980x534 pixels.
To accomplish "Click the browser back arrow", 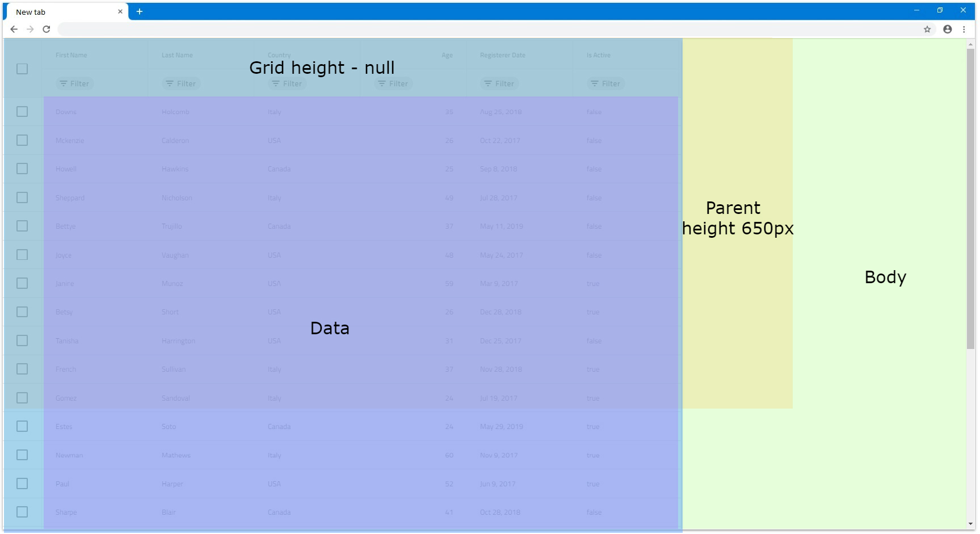I will tap(14, 30).
